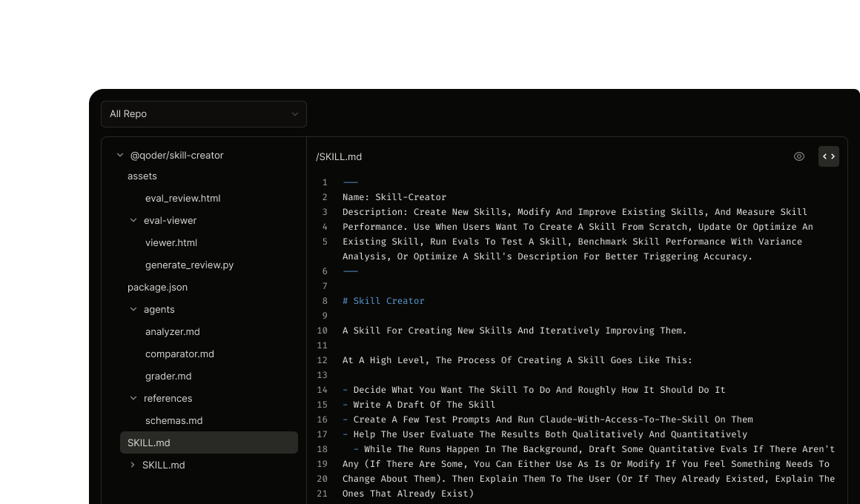Open schemas.md under references
This screenshot has height=504, width=860.
point(174,421)
